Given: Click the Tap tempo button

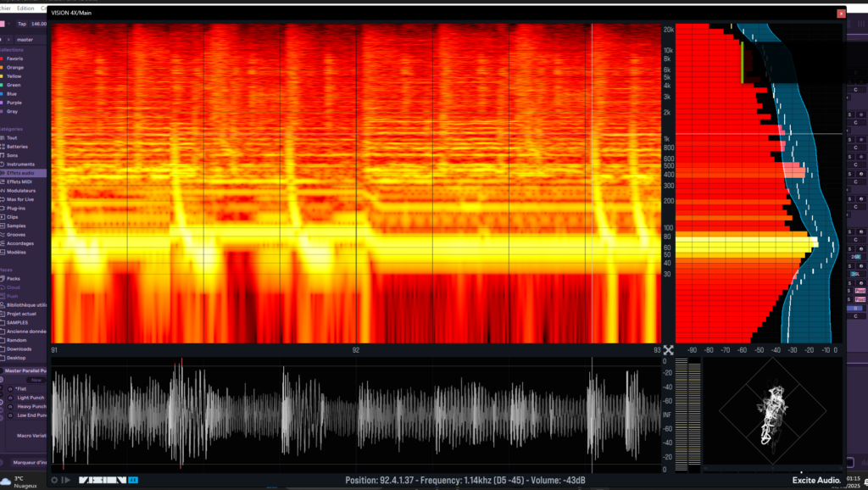Looking at the screenshot, I should pos(22,24).
